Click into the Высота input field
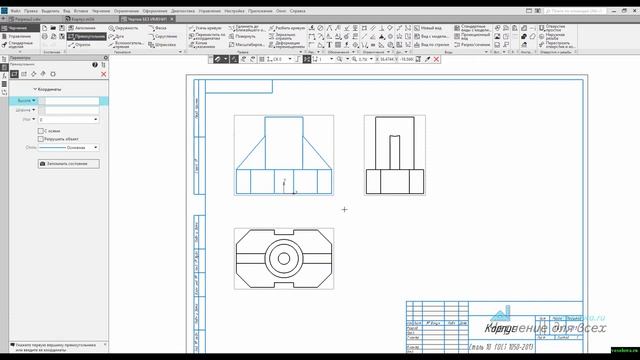Image resolution: width=640 pixels, height=360 pixels. (x=72, y=101)
